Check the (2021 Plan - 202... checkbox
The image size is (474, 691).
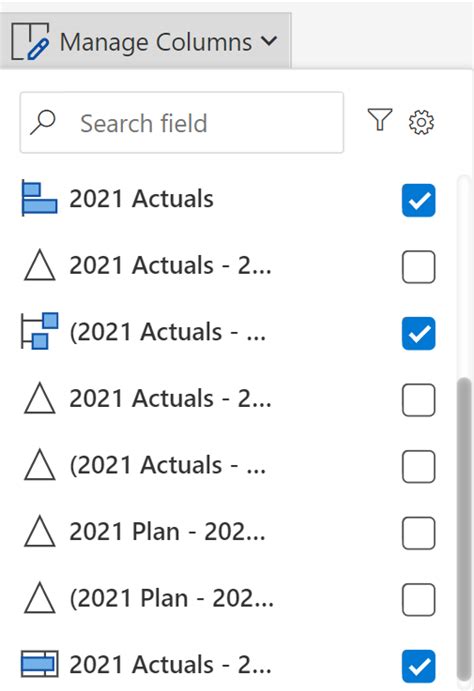click(418, 600)
